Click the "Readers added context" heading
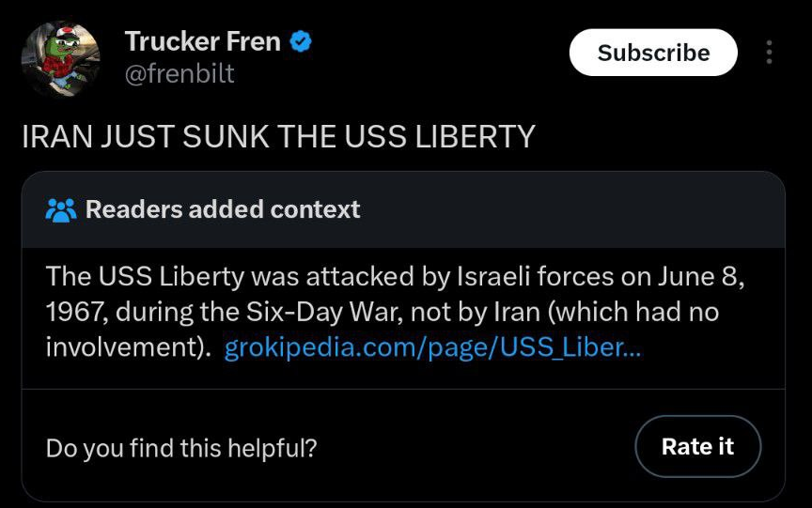The width and height of the screenshot is (812, 508). 223,208
